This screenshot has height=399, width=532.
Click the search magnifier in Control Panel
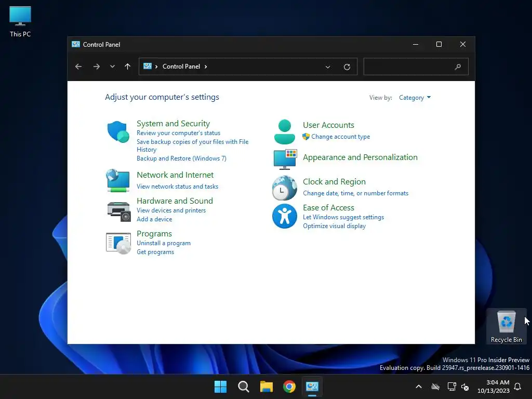point(458,67)
